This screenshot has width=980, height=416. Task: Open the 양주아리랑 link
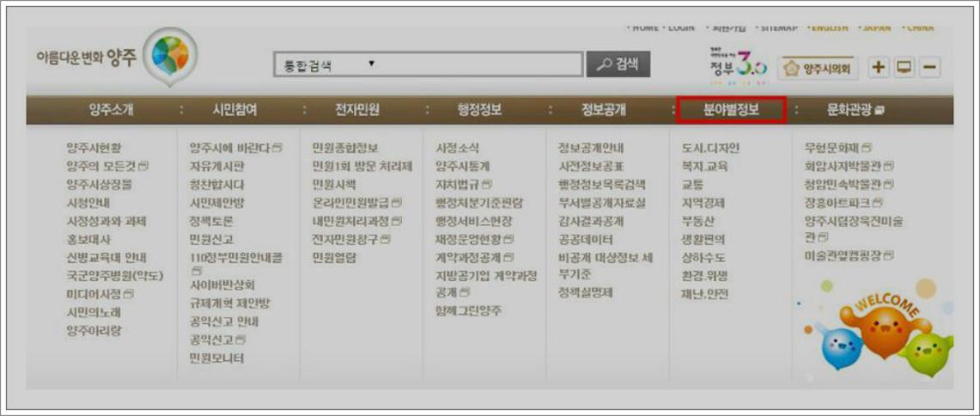point(94,330)
